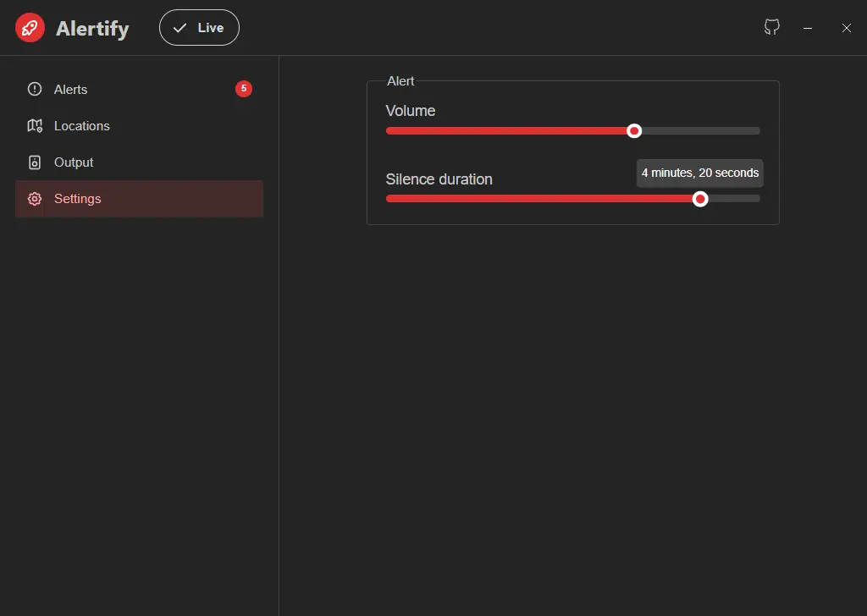867x616 pixels.
Task: Toggle the Live status button
Action: point(199,27)
